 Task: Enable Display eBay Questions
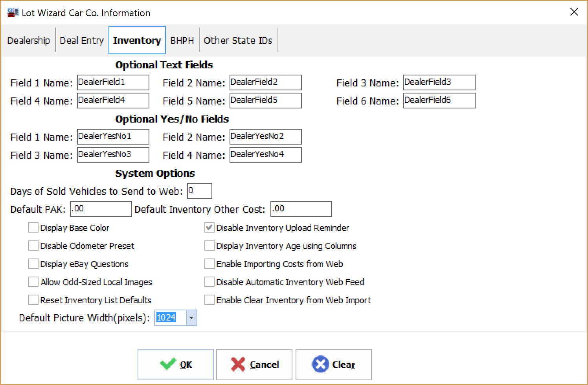click(x=33, y=264)
